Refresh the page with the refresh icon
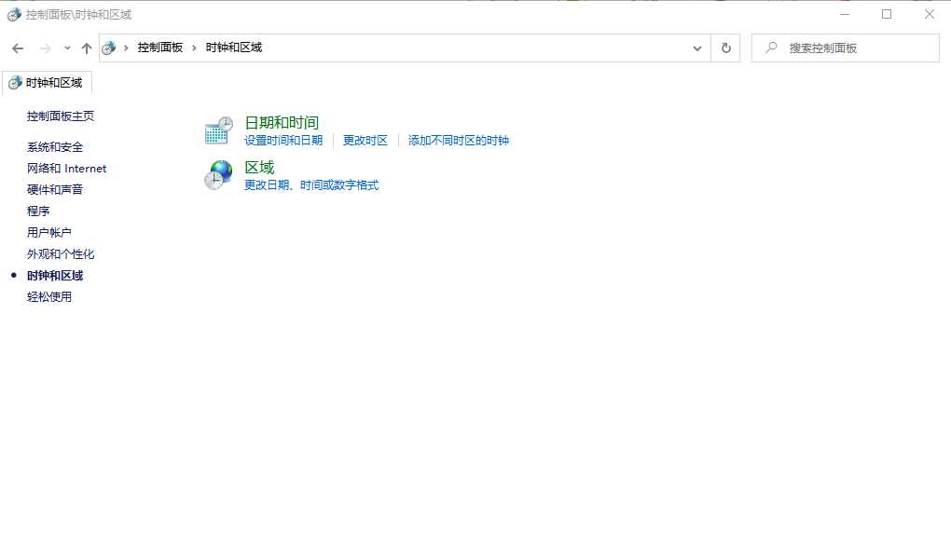The height and width of the screenshot is (560, 951). (725, 48)
